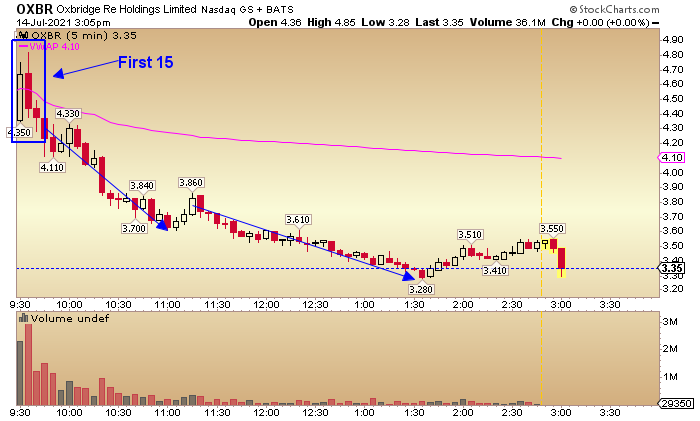Click the 4.00 mark on price axis
Screen dimensions: 700x421
[x=673, y=172]
